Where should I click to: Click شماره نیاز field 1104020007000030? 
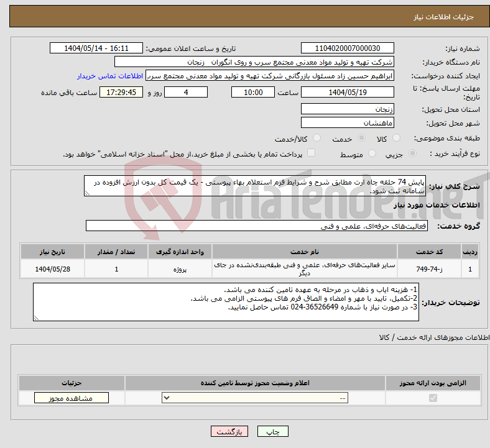pyautogui.click(x=347, y=48)
